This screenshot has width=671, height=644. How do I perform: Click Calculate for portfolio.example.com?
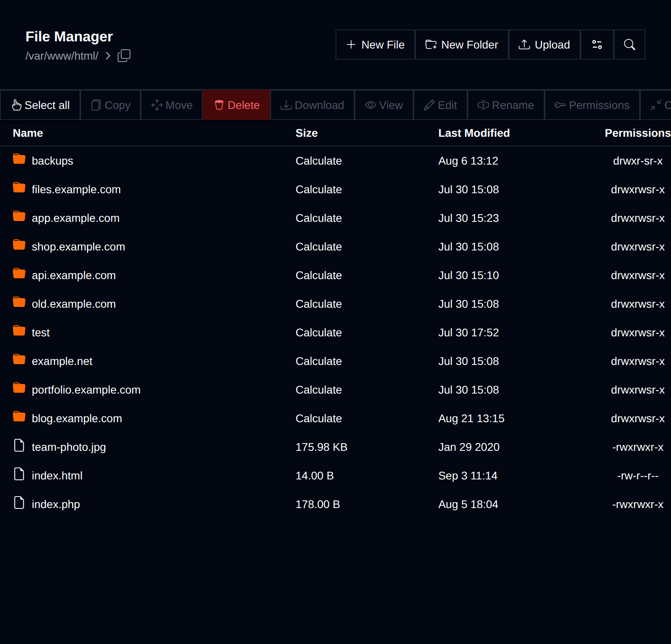tap(319, 390)
